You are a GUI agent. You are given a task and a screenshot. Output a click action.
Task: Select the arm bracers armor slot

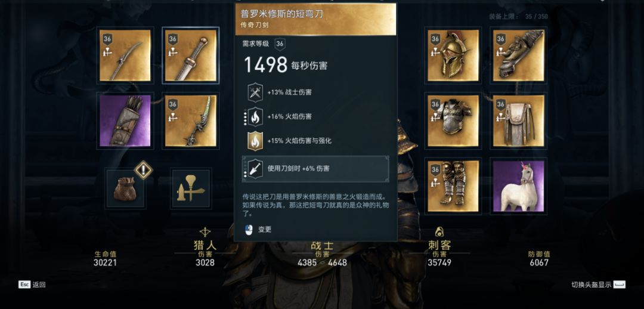click(518, 55)
